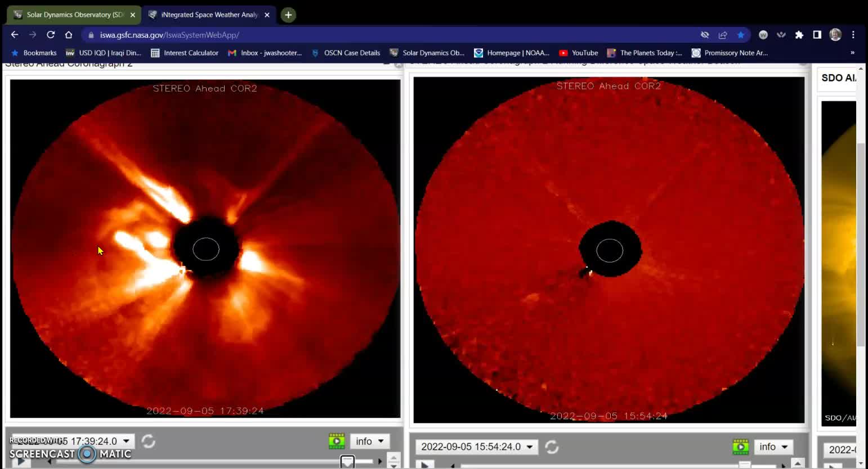Click the SDO AIA panel title

839,78
